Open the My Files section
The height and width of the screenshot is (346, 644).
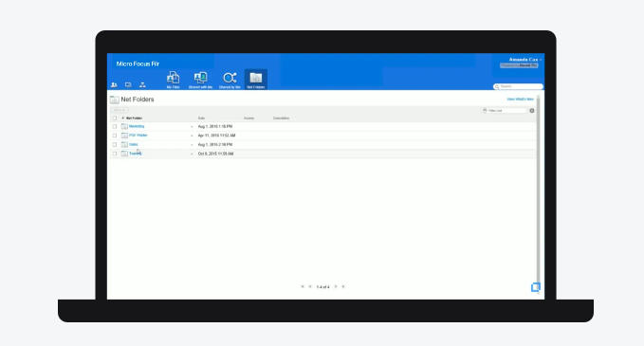coord(173,80)
